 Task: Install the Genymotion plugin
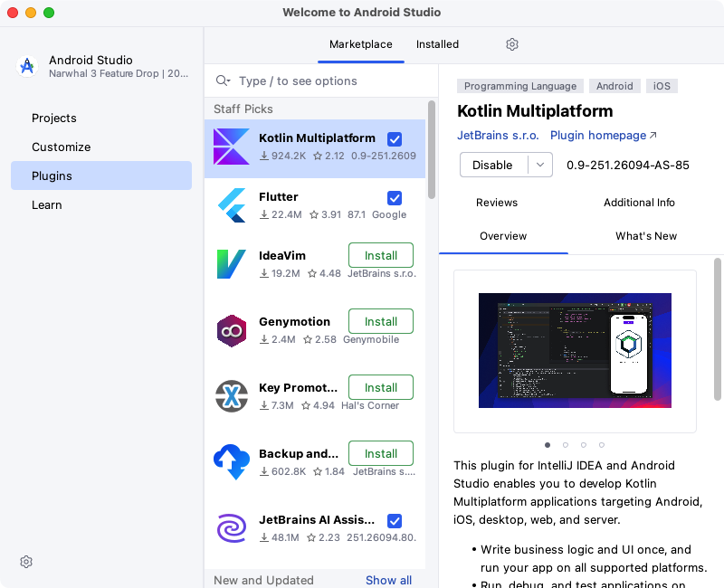(380, 321)
